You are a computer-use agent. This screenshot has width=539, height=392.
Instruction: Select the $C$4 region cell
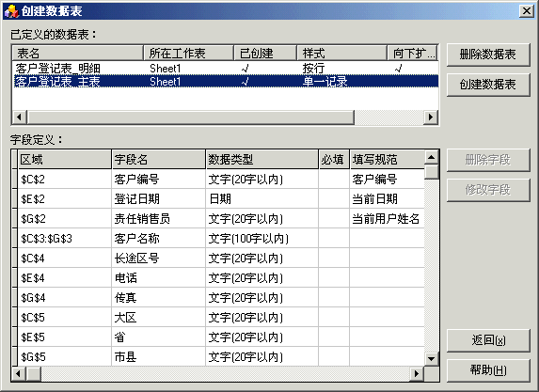[65, 259]
